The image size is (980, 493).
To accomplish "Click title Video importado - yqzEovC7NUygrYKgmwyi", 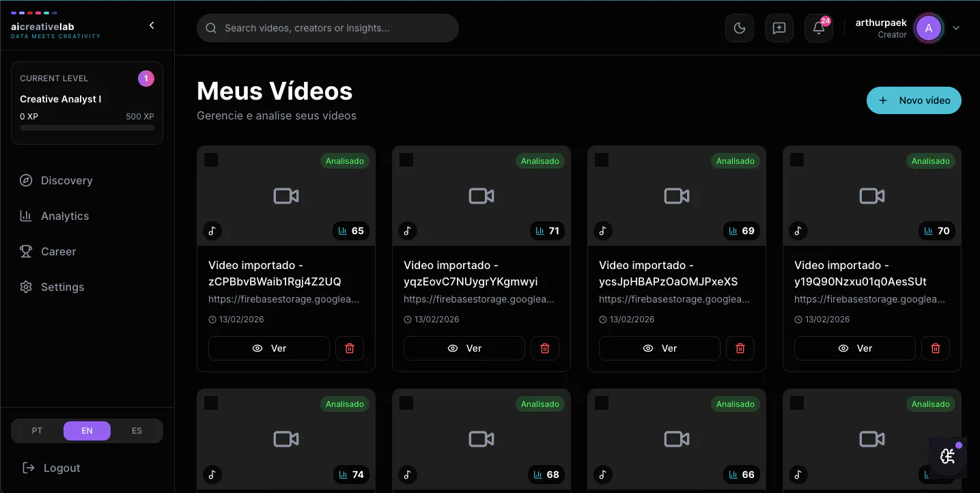I will [471, 273].
